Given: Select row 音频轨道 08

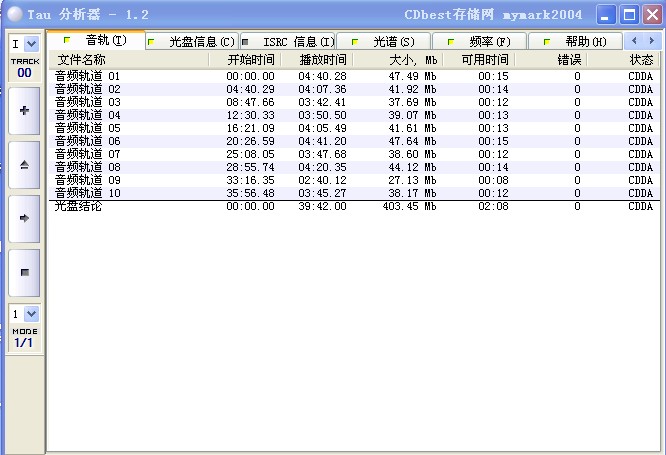Looking at the screenshot, I should pos(354,167).
